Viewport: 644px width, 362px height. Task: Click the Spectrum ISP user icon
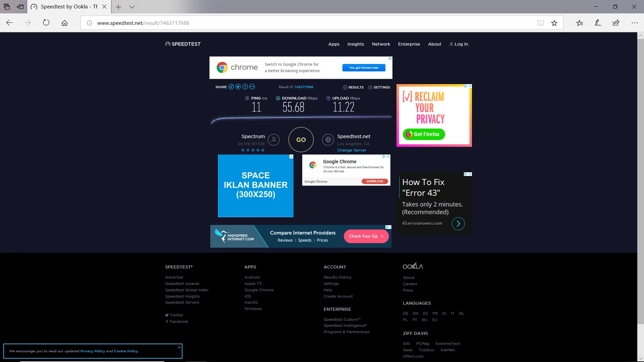[274, 140]
